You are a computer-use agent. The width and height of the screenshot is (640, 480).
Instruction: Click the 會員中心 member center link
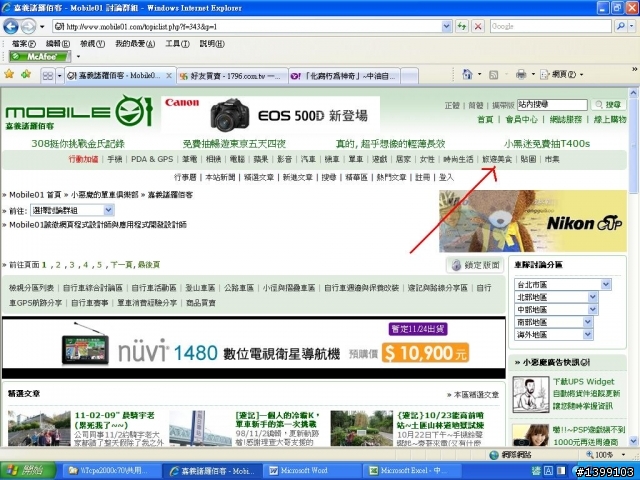pos(521,120)
